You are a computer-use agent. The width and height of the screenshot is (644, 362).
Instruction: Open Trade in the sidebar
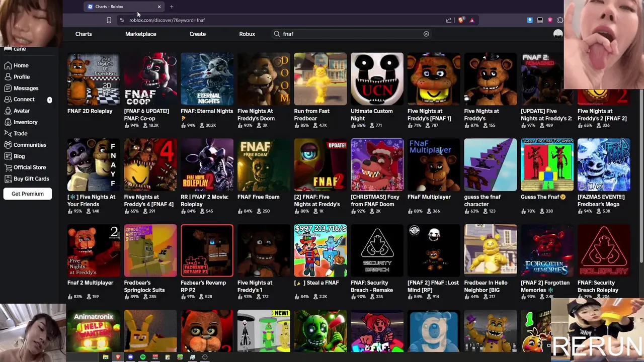(16, 133)
